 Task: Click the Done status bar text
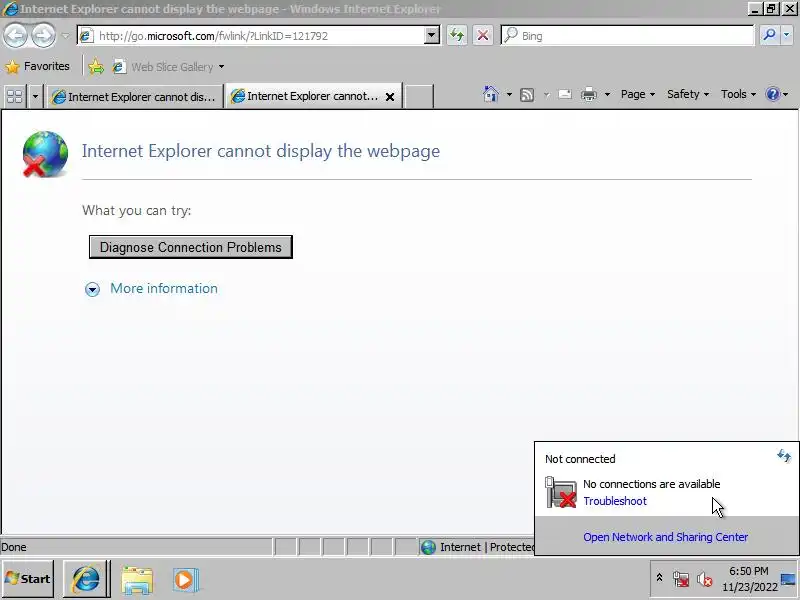14,547
